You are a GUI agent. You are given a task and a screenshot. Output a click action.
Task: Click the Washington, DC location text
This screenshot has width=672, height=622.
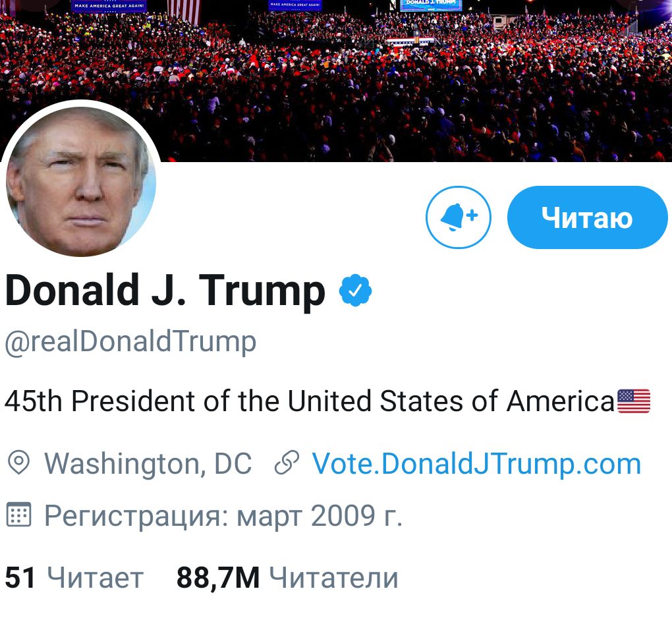pyautogui.click(x=148, y=464)
